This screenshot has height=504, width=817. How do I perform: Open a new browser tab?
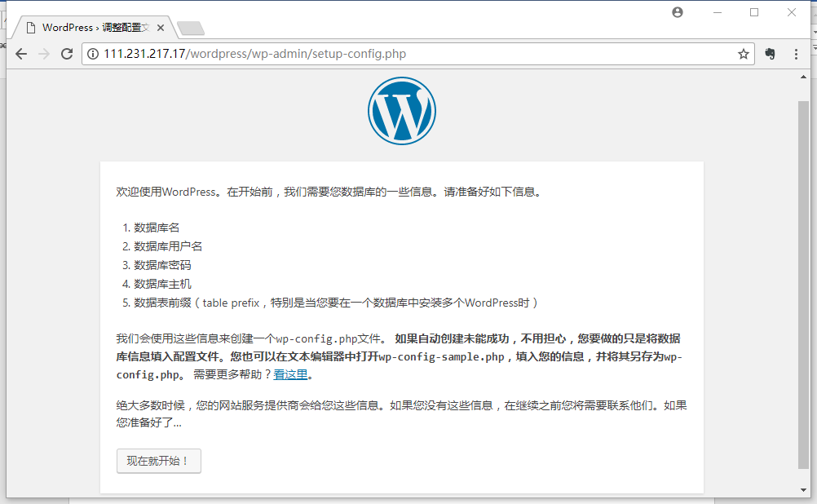(x=190, y=27)
